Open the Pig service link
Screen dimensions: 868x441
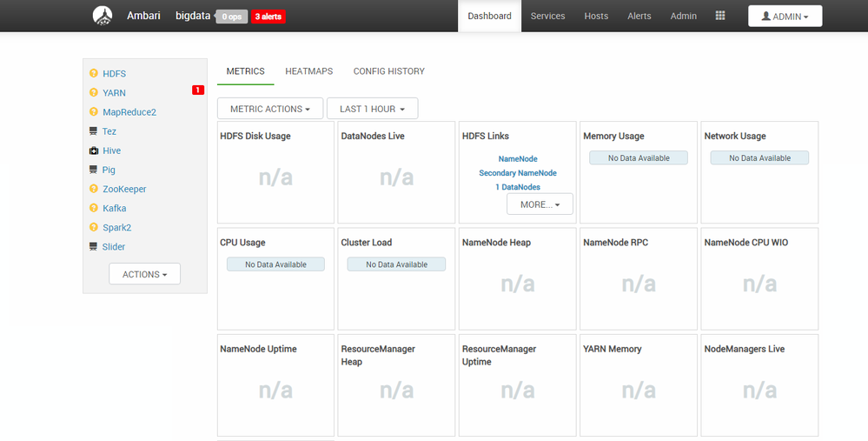click(109, 170)
